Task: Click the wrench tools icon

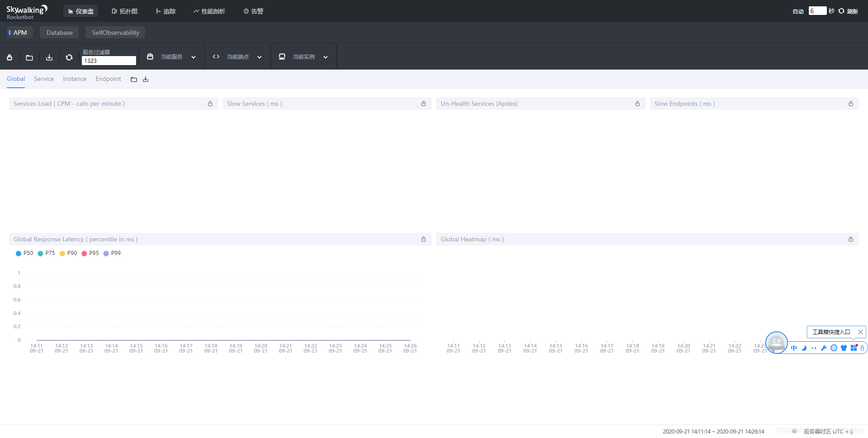Action: click(824, 348)
